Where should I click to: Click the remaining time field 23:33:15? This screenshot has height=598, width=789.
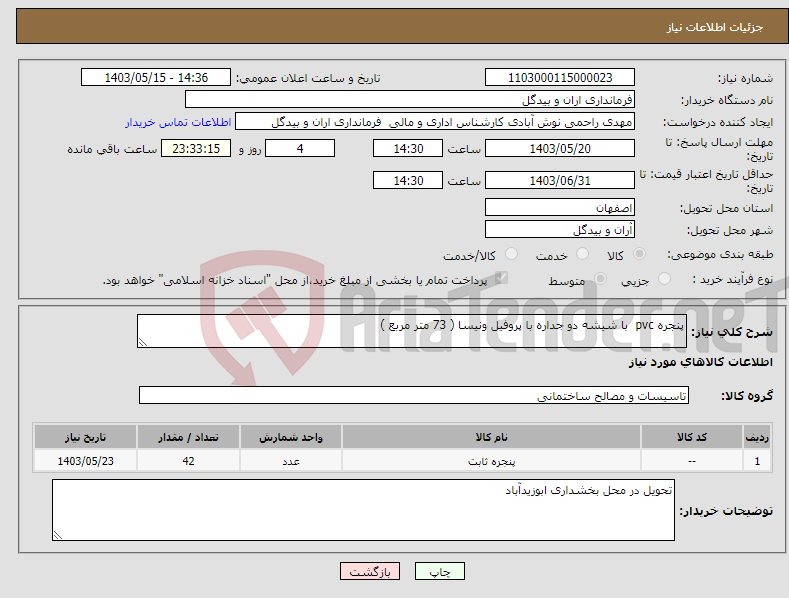(x=196, y=148)
